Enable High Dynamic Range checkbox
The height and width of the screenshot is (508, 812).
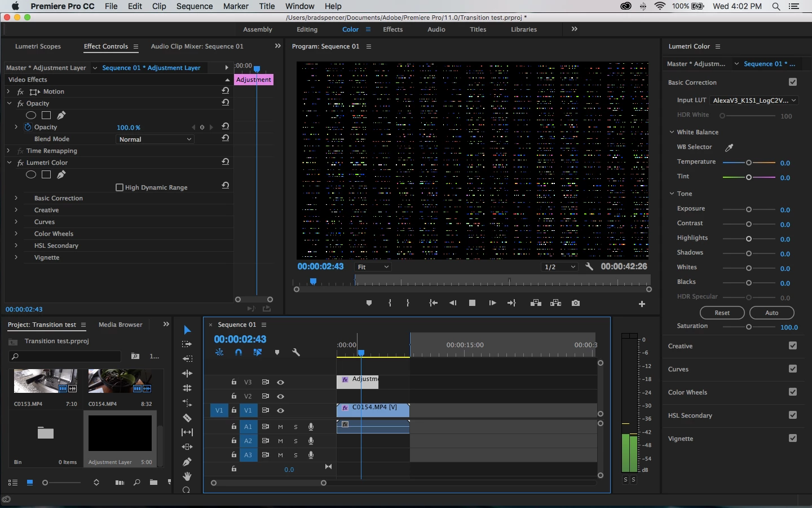coord(120,187)
